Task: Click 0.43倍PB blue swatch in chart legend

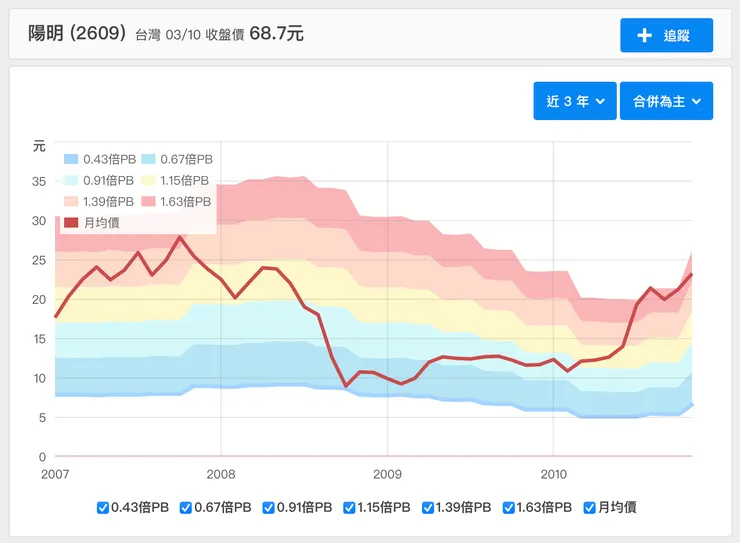Action: pyautogui.click(x=71, y=159)
